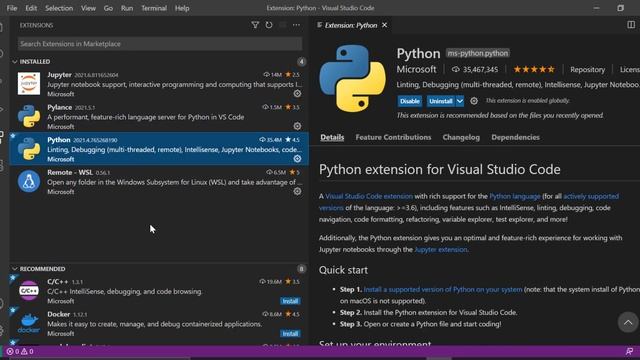Click the recommended count badge showing 8
640x360 pixels.
[301, 269]
